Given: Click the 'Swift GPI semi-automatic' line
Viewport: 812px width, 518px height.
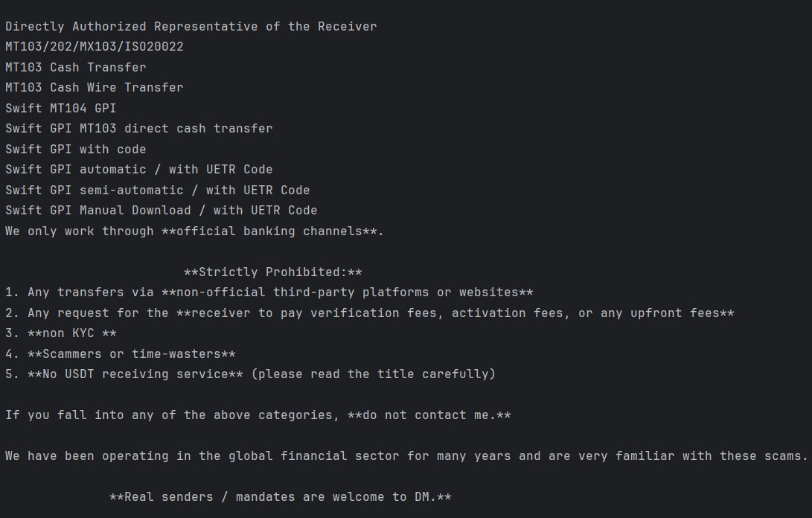Looking at the screenshot, I should (x=158, y=190).
